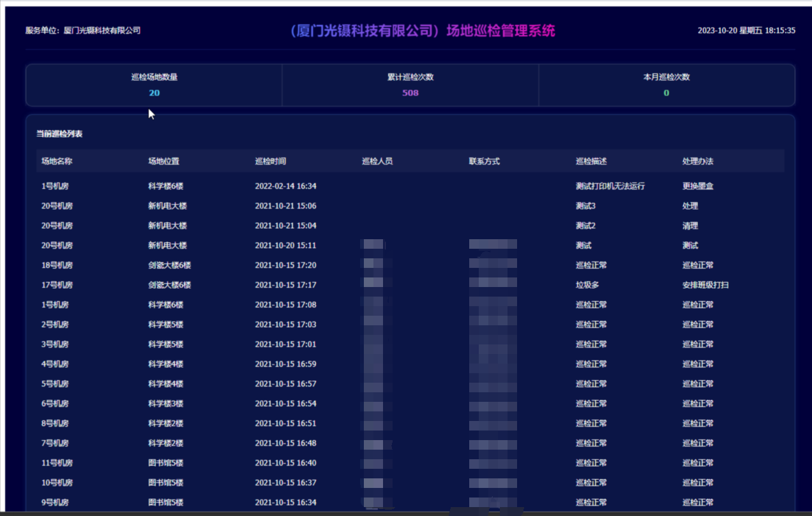812x516 pixels.
Task: Click the 累计巡检次数 stat card
Action: click(410, 85)
